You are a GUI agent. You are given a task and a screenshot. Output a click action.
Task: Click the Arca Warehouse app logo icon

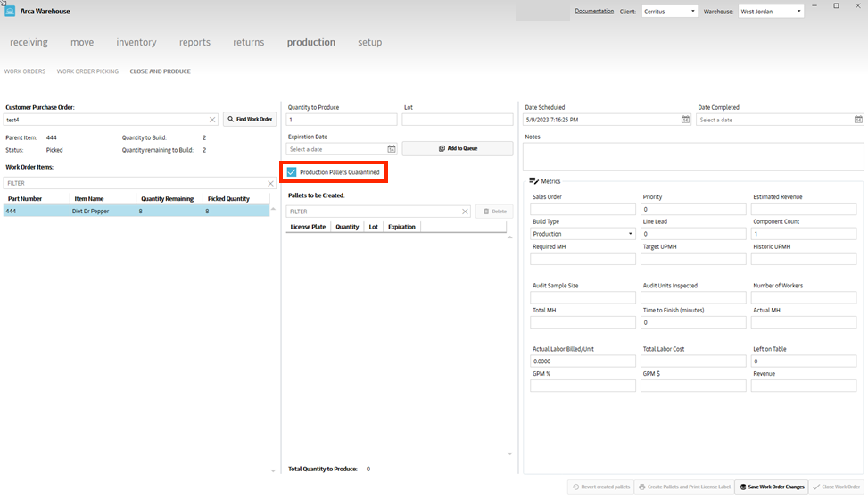[x=11, y=12]
